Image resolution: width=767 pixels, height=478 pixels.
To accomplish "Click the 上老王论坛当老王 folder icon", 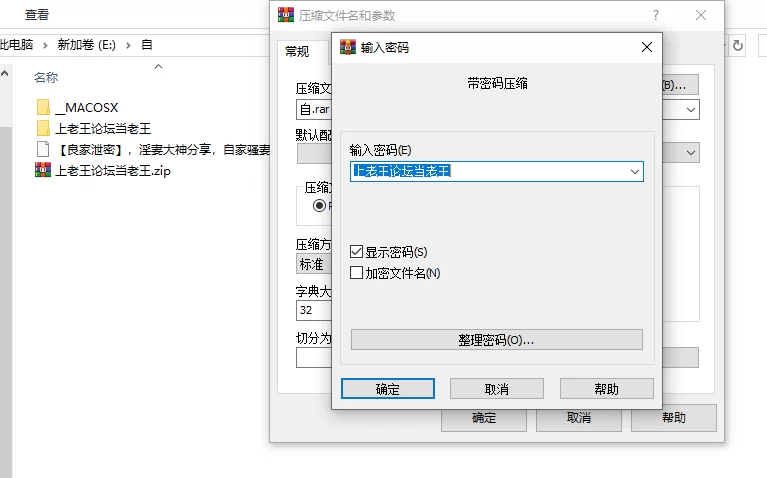I will 42,128.
